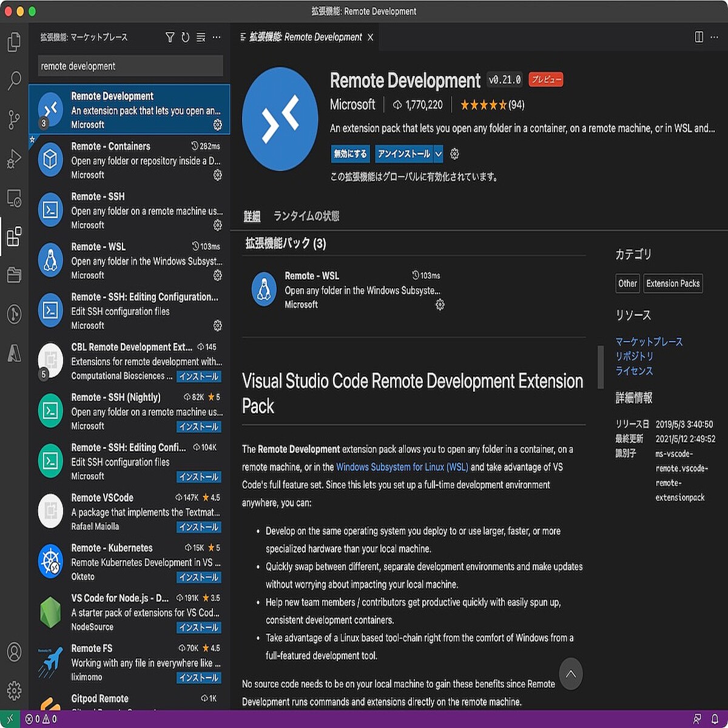
Task: Select the 詳細 tab
Action: (254, 216)
